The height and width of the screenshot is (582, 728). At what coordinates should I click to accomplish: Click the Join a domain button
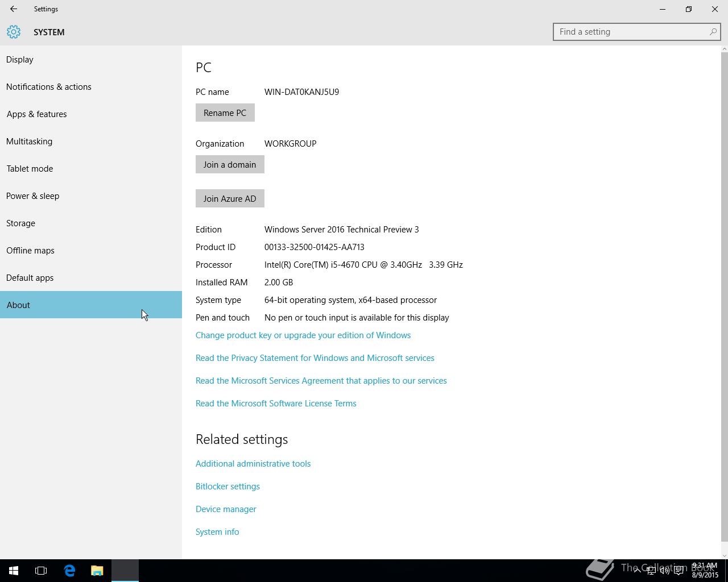point(230,164)
